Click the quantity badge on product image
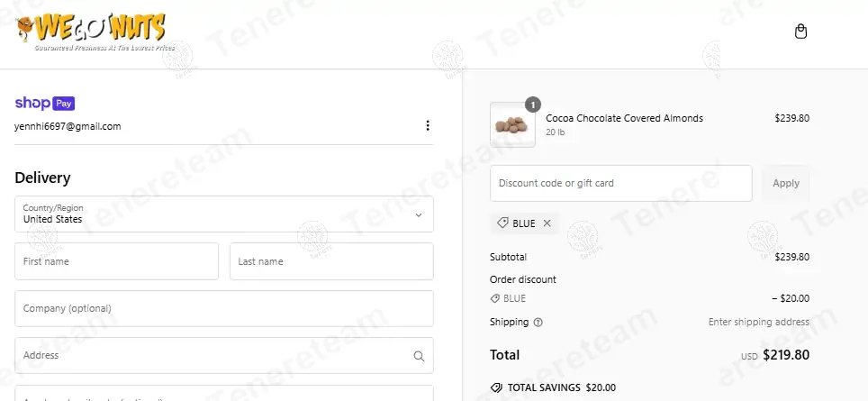 pyautogui.click(x=532, y=105)
